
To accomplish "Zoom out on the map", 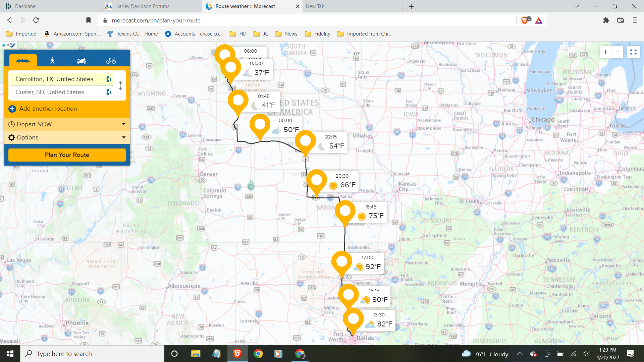I will click(617, 52).
